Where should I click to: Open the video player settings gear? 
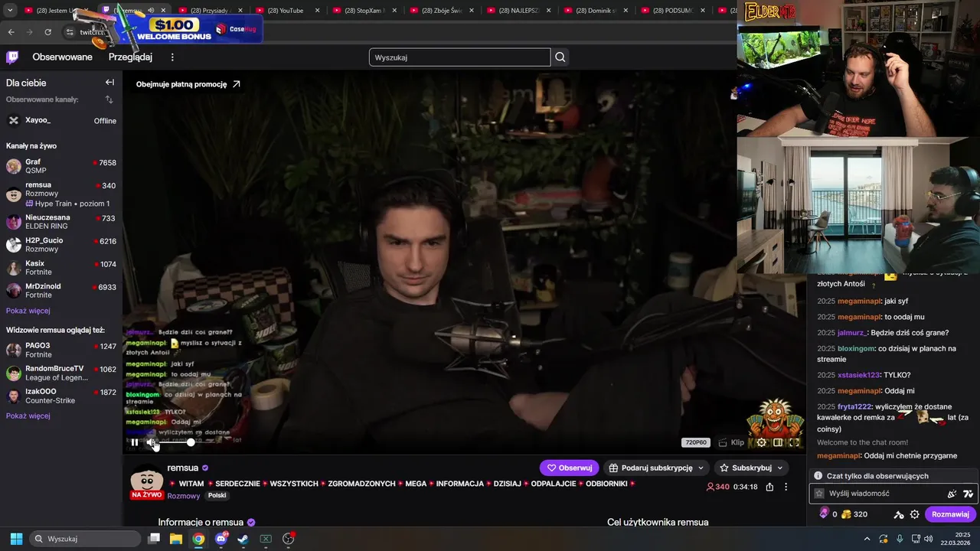[761, 442]
